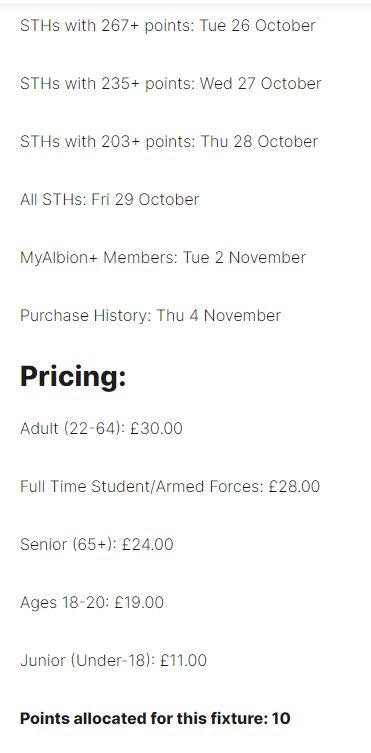Click the 'Thu 4 November' date
Screen dimensions: 371x753
[x=218, y=316]
